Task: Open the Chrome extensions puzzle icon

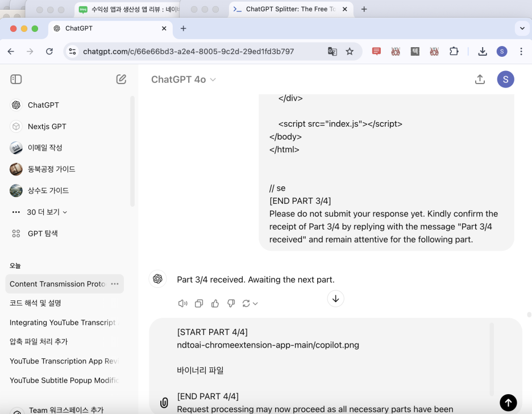Action: (454, 52)
